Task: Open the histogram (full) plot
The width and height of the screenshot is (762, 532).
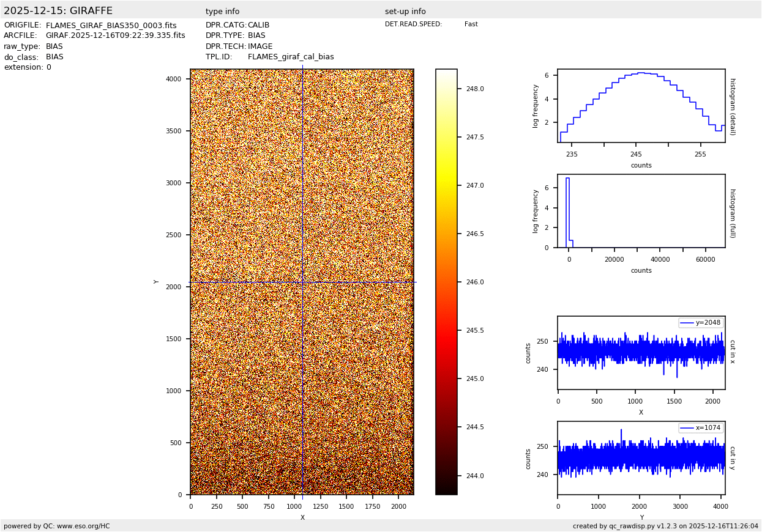Action: click(x=641, y=211)
